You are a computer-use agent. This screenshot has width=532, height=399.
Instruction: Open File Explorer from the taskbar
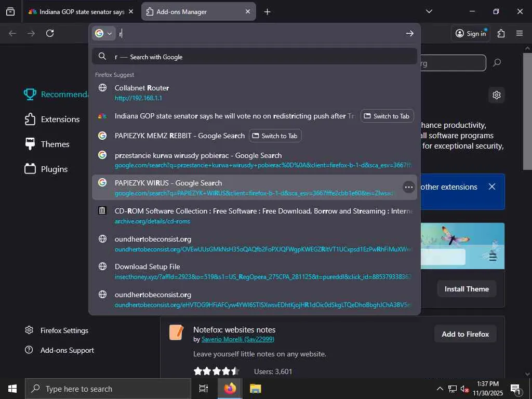coord(256,389)
